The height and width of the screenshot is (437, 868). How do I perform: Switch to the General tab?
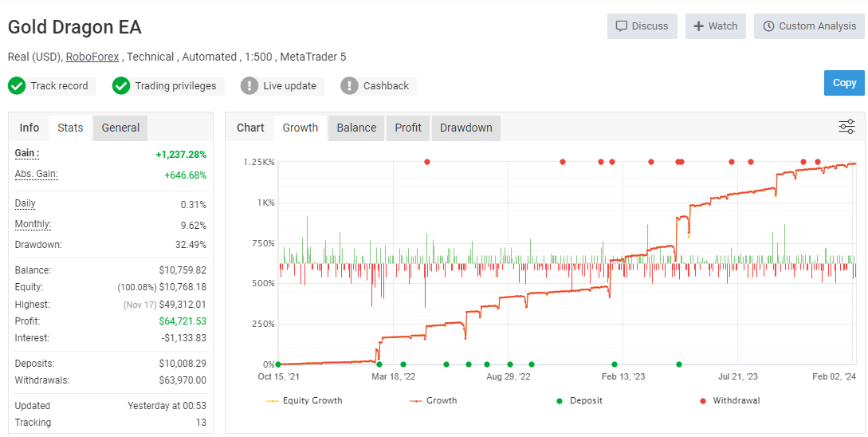pos(120,128)
